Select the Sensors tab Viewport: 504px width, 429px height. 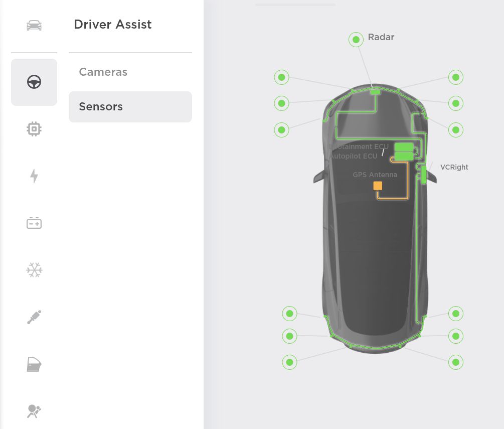point(130,106)
